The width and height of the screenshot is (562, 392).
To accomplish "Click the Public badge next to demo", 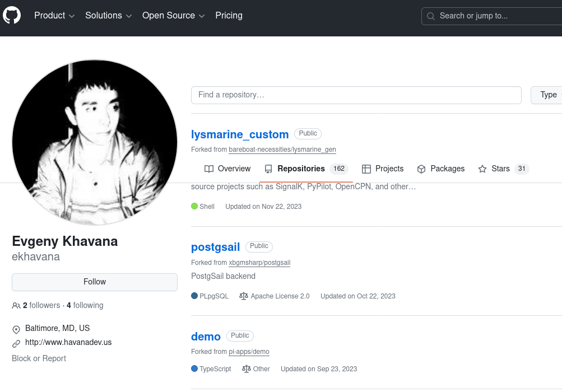I will (240, 335).
